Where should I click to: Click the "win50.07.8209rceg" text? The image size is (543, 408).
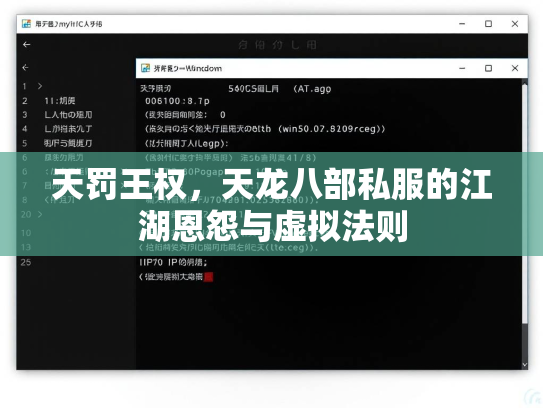(329, 129)
